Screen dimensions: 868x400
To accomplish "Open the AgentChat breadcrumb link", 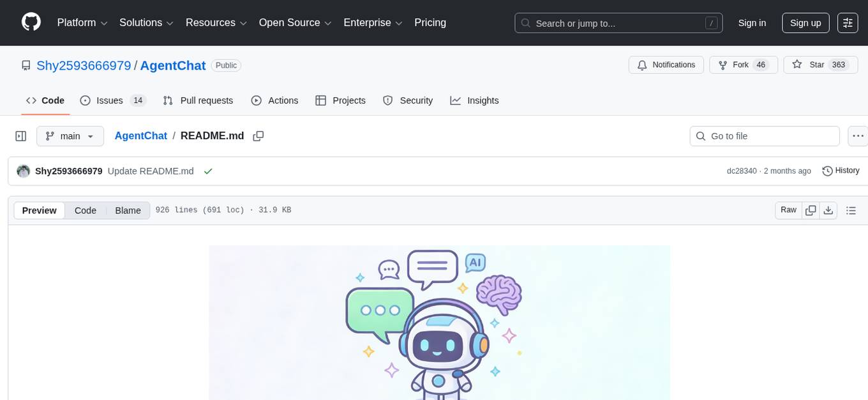I will (140, 135).
